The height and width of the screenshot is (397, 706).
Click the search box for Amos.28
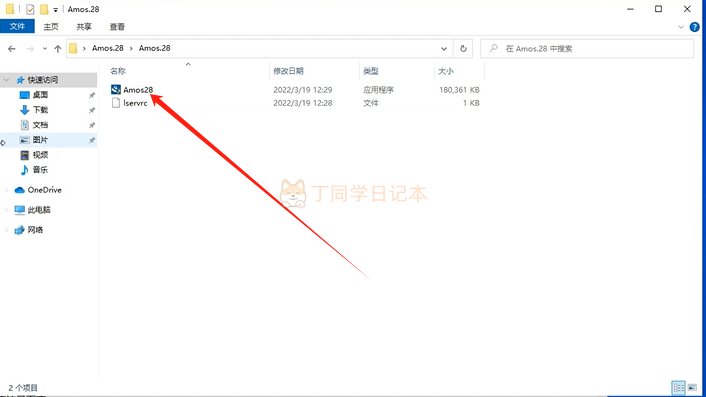tap(587, 49)
